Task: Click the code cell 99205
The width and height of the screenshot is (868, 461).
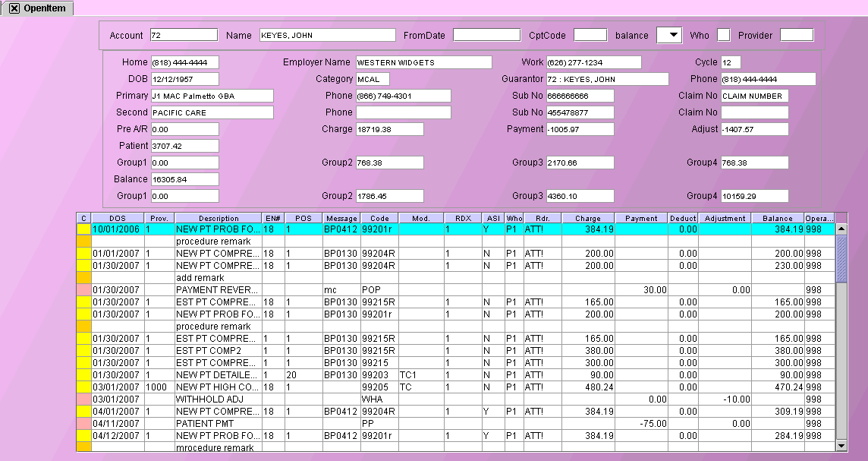Action: [379, 387]
